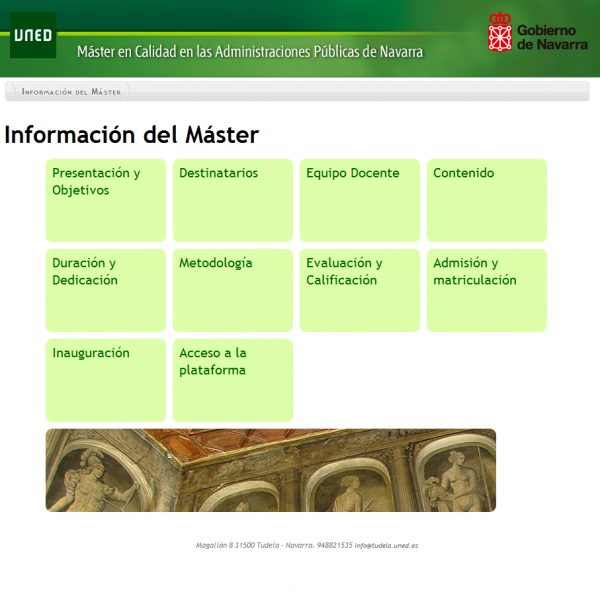Click the fresco banner image

(x=270, y=470)
